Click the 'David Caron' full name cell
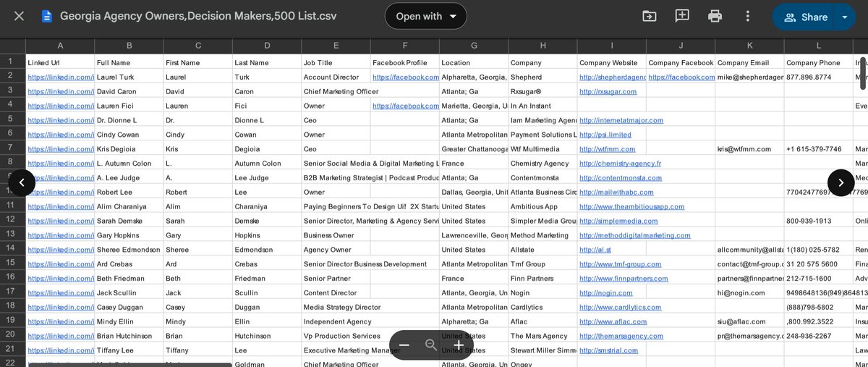 (129, 91)
